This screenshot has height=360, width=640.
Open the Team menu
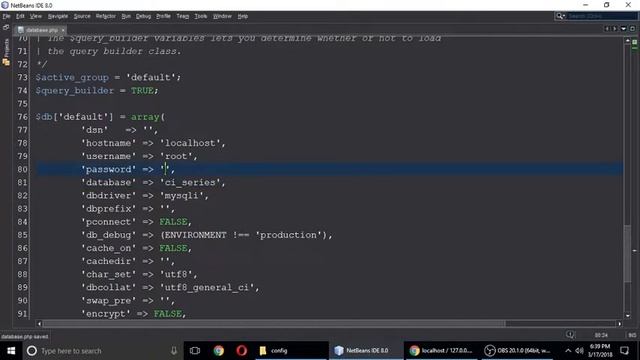coord(182,16)
